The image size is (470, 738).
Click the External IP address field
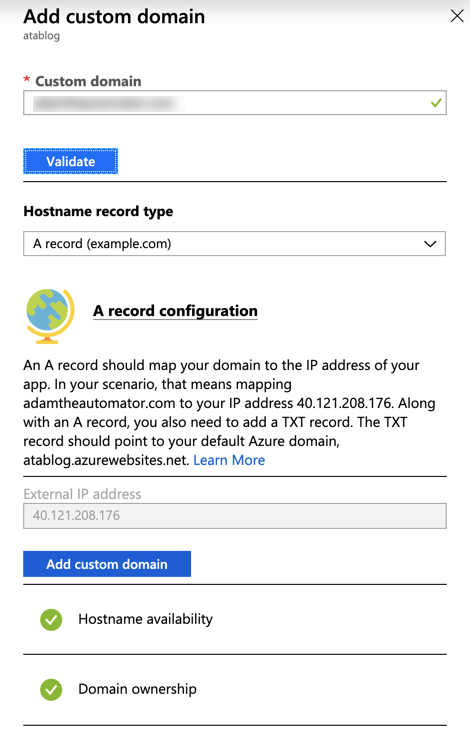(235, 516)
